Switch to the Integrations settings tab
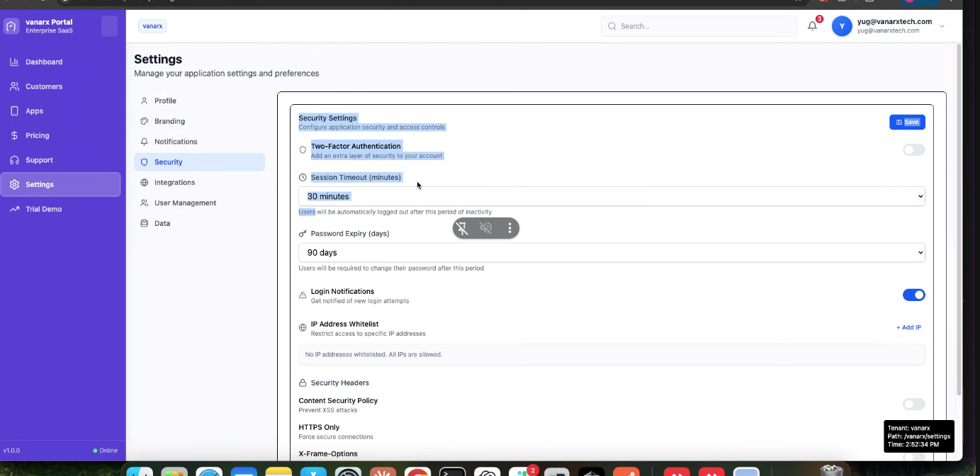 [174, 183]
